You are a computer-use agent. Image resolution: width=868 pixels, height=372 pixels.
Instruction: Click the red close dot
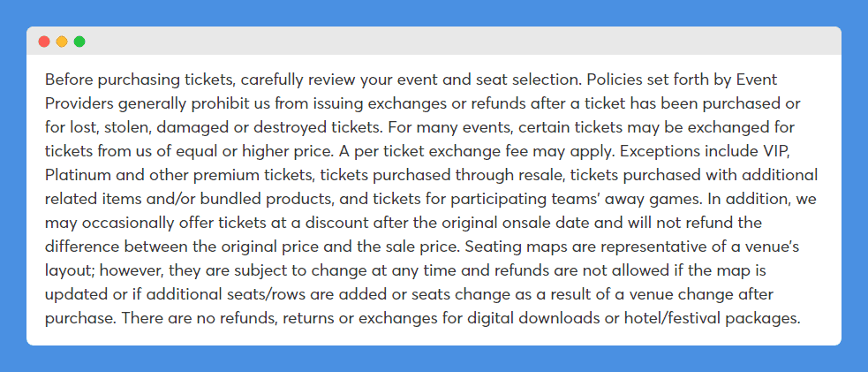click(44, 42)
